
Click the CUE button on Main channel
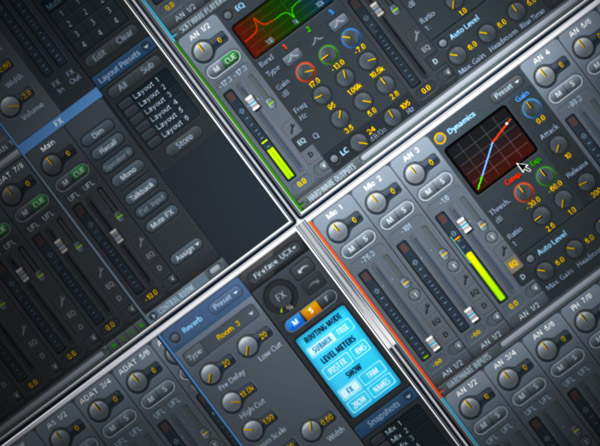(x=79, y=173)
